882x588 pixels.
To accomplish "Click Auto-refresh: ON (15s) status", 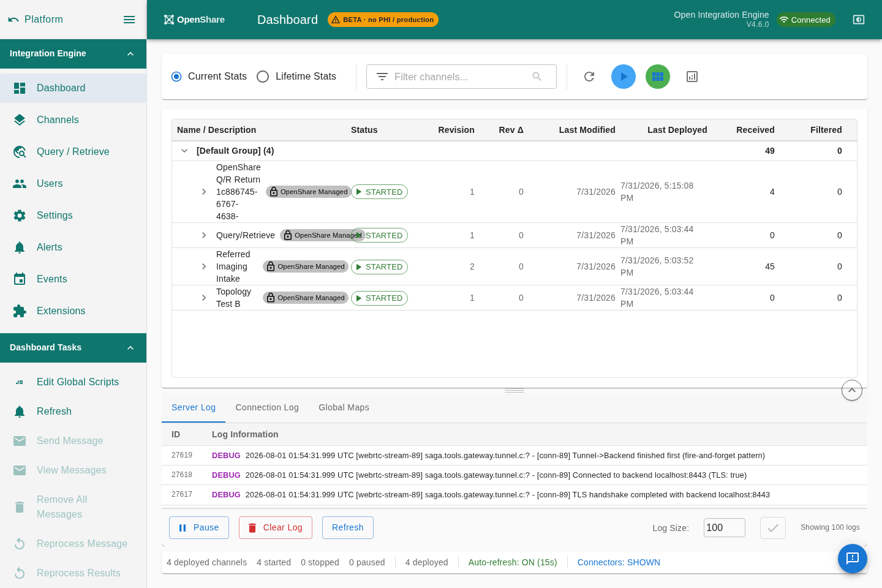I will pyautogui.click(x=513, y=562).
